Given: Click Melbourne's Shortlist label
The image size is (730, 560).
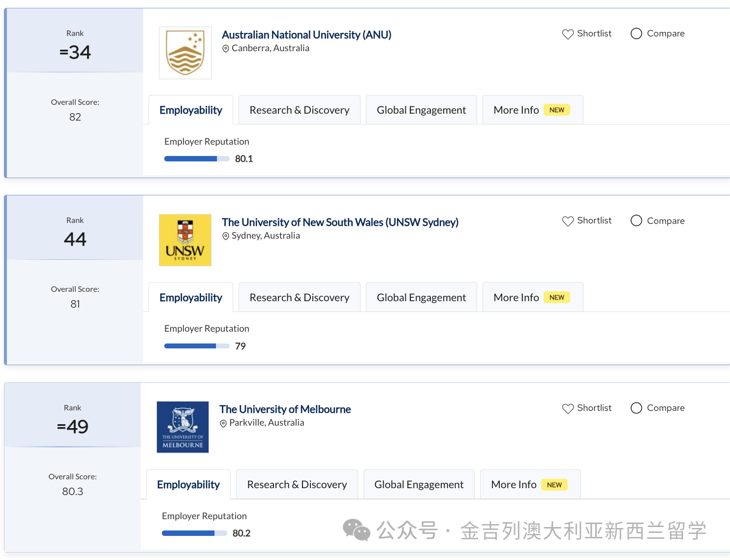Looking at the screenshot, I should pos(594,408).
